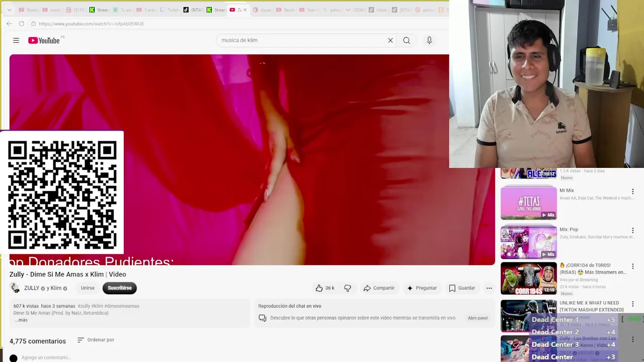Switch to the (5111 browser tab

coord(75,10)
